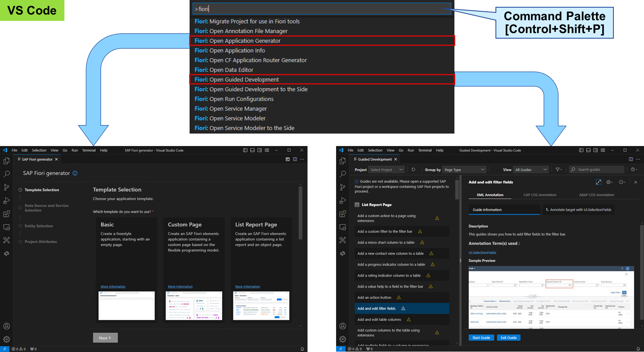The width and height of the screenshot is (644, 352).
Task: Click the guides list vertical scrollbar
Action: (457, 189)
